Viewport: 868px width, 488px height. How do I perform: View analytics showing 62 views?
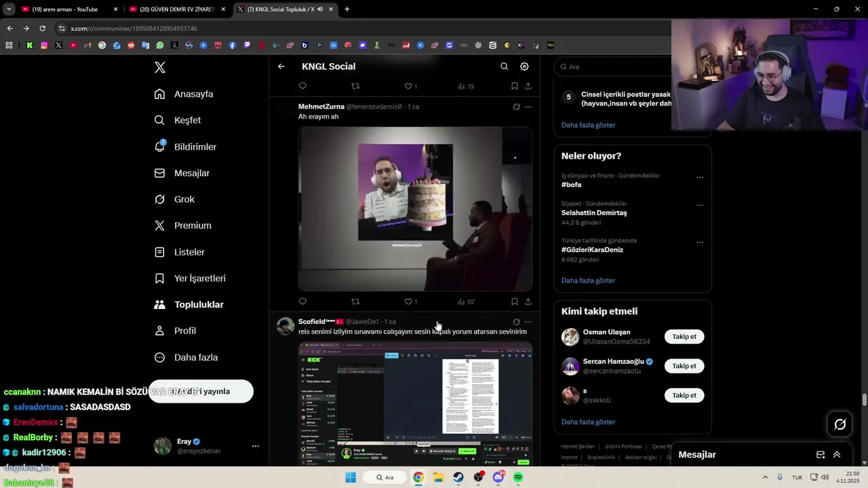point(466,302)
